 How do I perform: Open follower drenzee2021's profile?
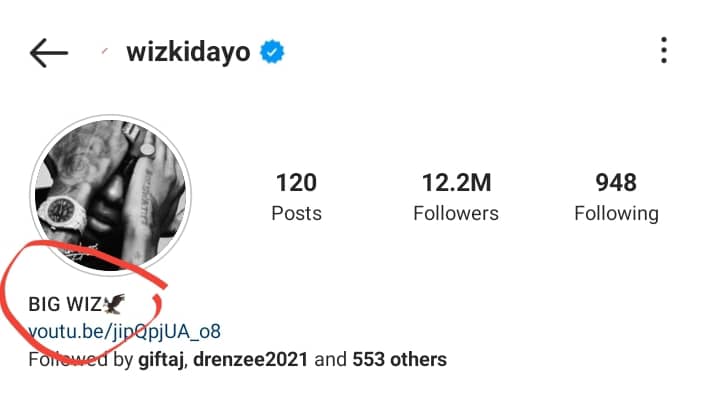(250, 359)
